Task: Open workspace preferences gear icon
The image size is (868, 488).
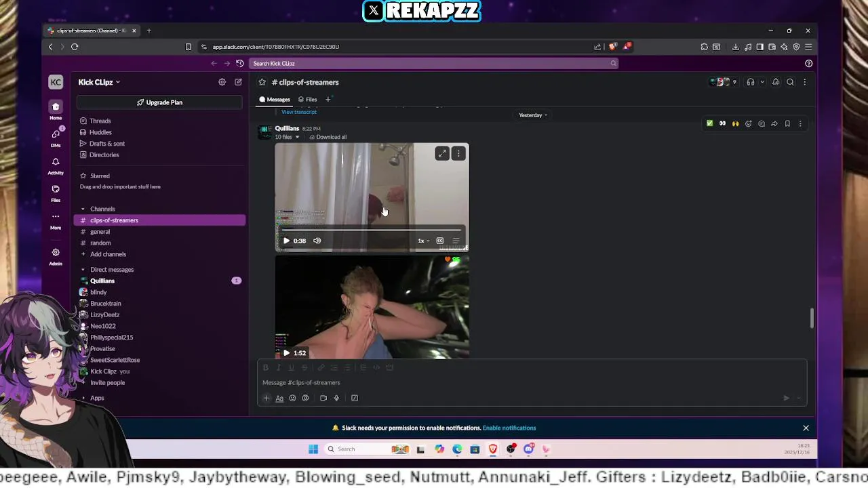Action: (222, 82)
